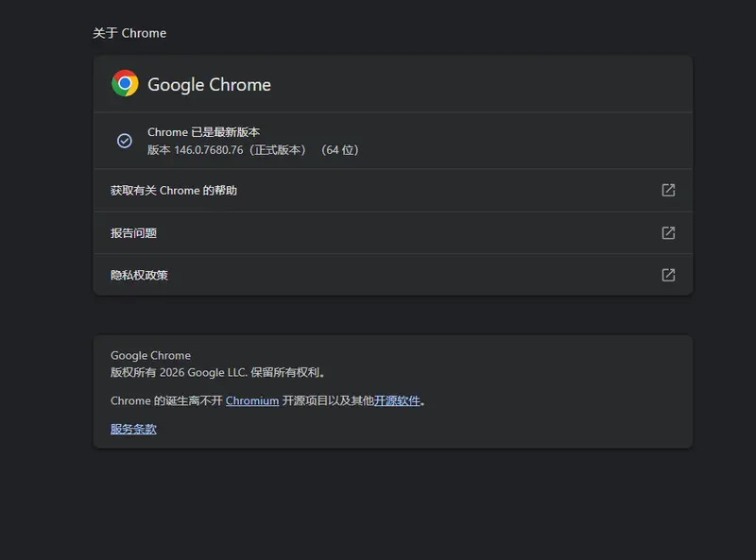Click the launch icon on the privacy policy row

[x=668, y=275]
